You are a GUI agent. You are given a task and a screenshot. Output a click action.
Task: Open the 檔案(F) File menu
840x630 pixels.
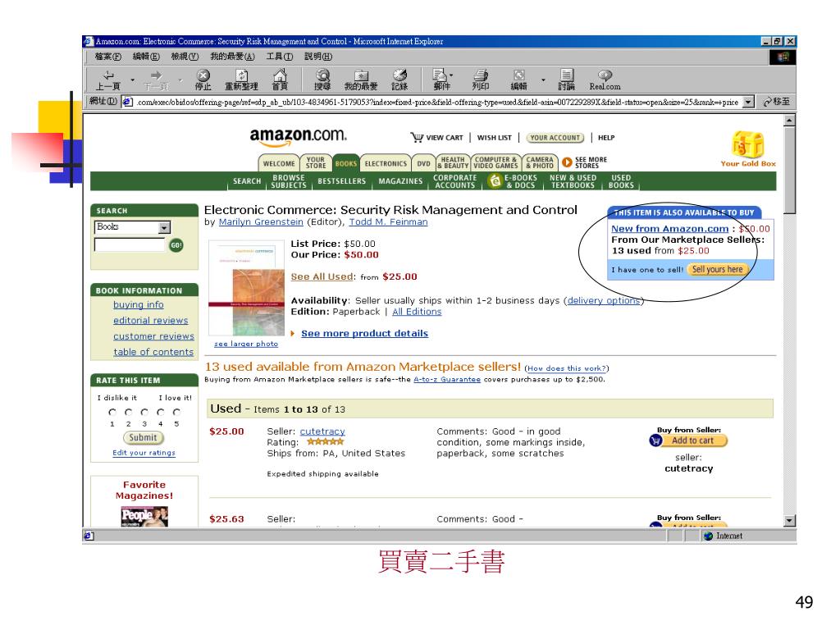click(x=107, y=57)
